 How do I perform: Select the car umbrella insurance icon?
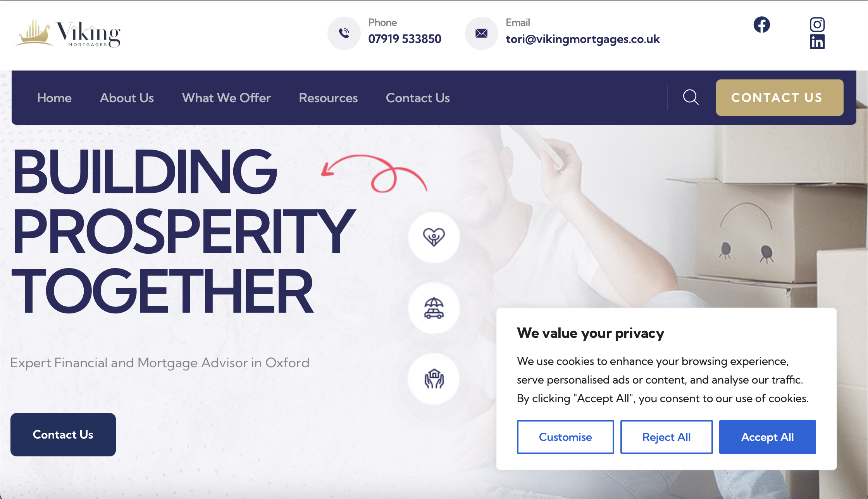coord(434,308)
